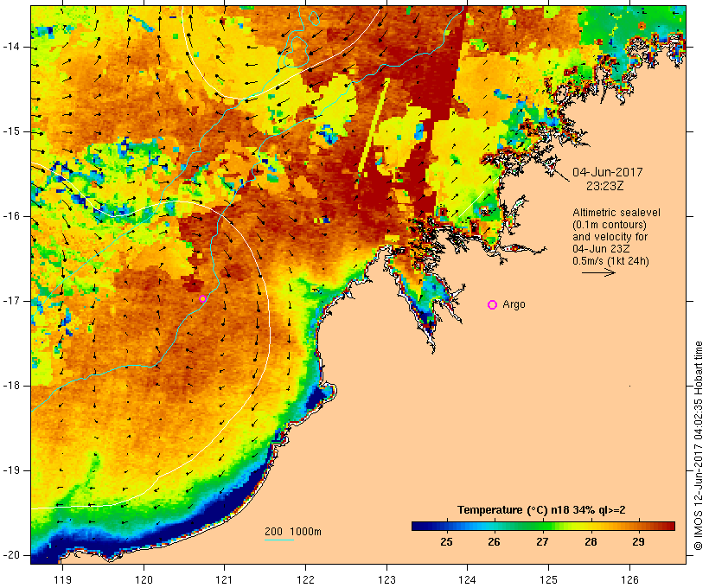The image size is (709, 588).
Task: Click the latitude label '-18'
Action: [x=11, y=386]
